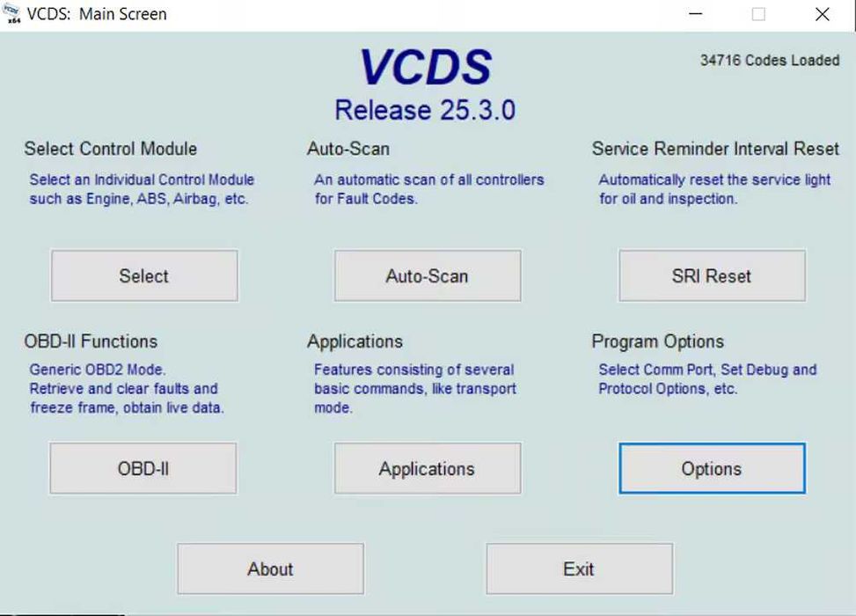Click the 'Select Control Module' heading
Screen dimensions: 856x616
[110, 149]
